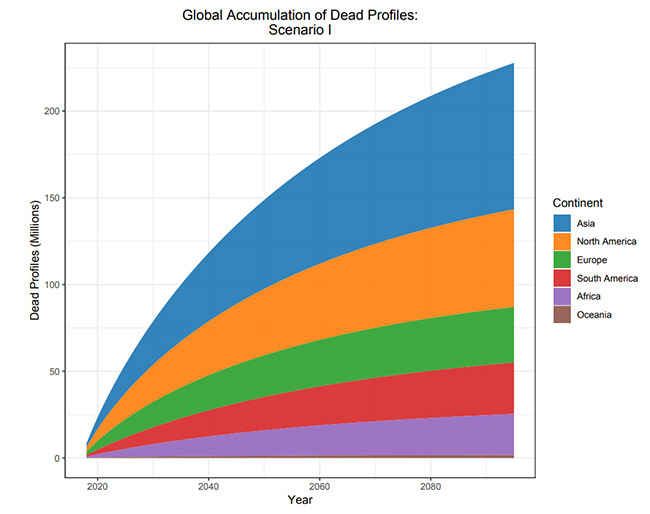This screenshot has height=514, width=650.
Task: Click the Asia blue legend swatch
Action: tap(562, 223)
